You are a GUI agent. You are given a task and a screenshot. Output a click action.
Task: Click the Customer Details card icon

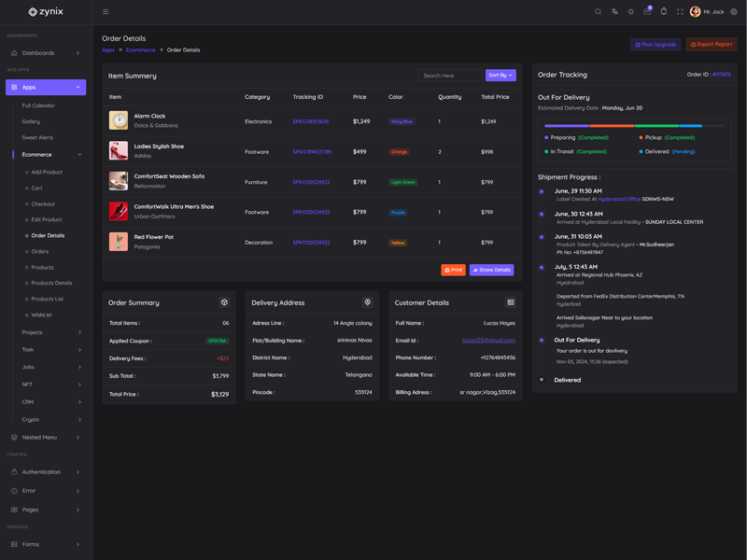coord(511,302)
